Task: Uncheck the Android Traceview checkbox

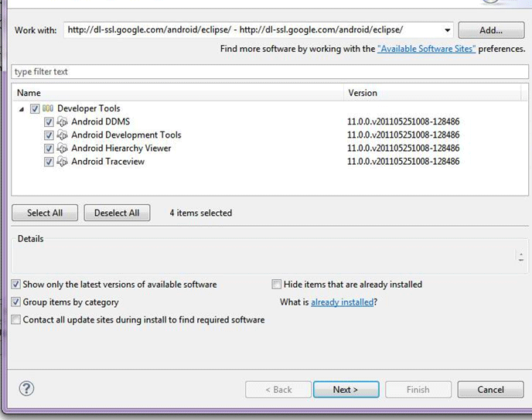Action: 49,162
